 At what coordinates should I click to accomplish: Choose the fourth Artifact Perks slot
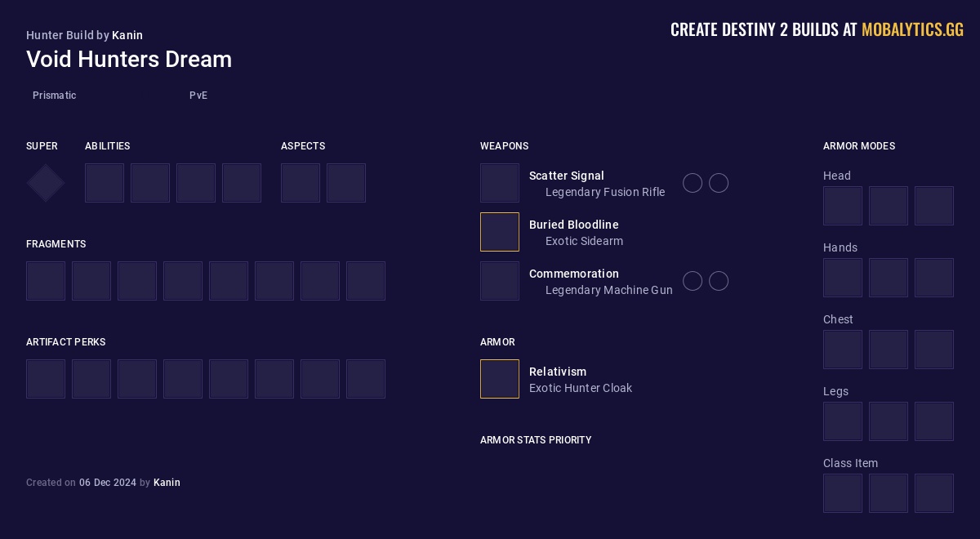pos(183,379)
